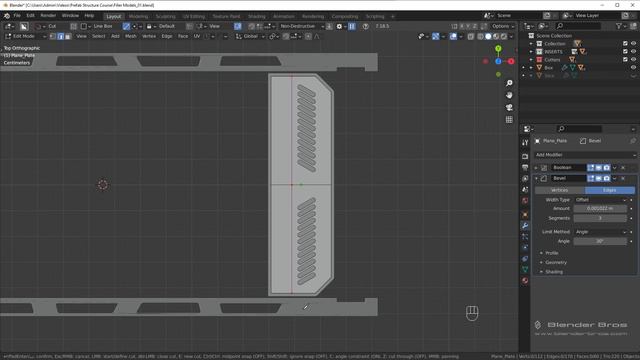This screenshot has height=360, width=640.
Task: Select edge select mode icon
Action: [x=60, y=36]
